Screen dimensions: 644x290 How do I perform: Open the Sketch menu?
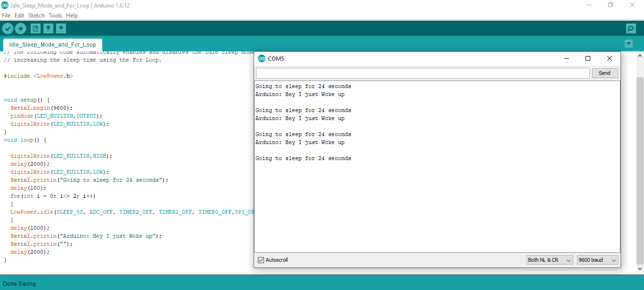(36, 16)
